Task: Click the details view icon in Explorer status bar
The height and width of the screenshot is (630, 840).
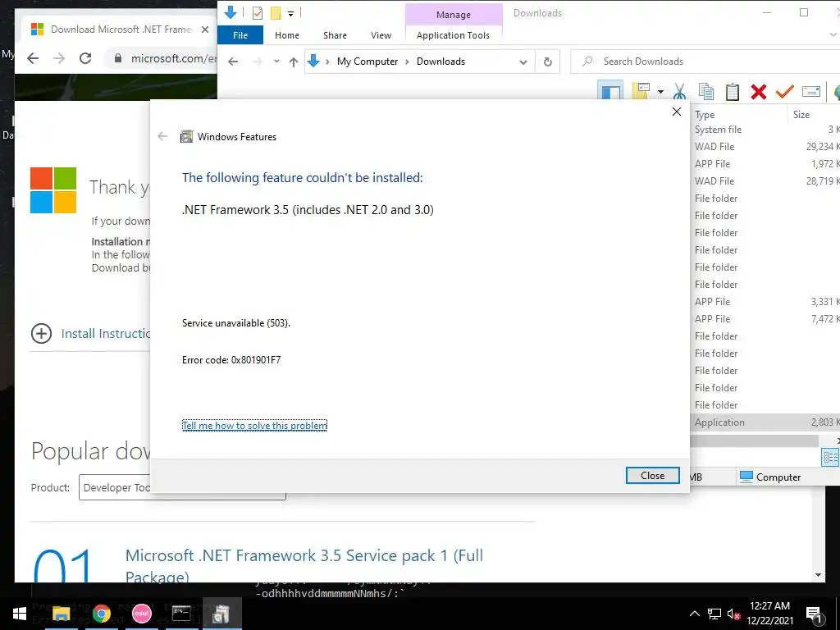Action: 830,458
